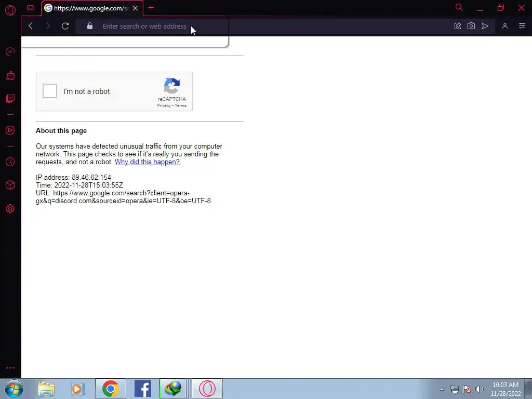Open Player icon in sidebar

click(10, 130)
